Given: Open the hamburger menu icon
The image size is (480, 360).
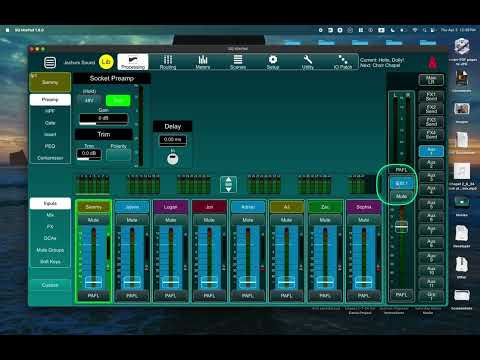Looking at the screenshot, I should click(50, 62).
